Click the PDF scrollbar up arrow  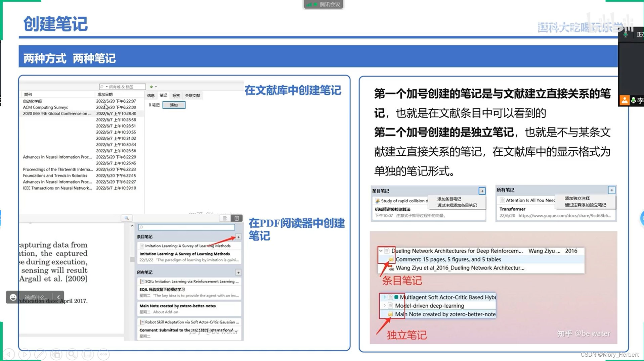pyautogui.click(x=132, y=226)
